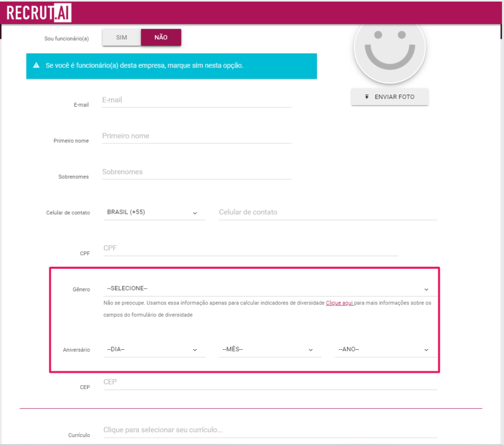This screenshot has width=504, height=445.
Task: Focus the E-mail input field
Action: click(x=197, y=100)
